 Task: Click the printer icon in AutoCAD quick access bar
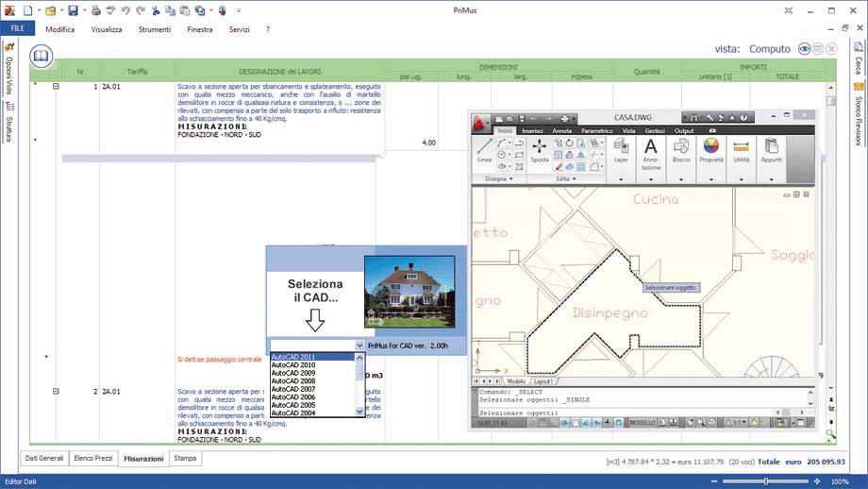(564, 118)
